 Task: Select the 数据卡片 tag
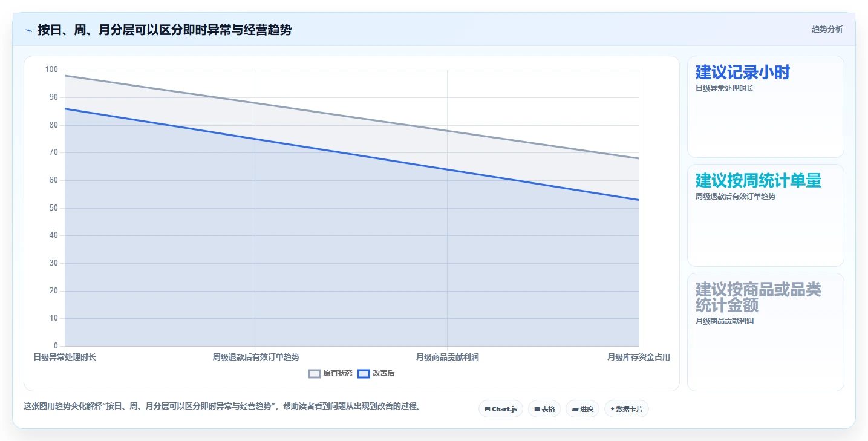[x=626, y=409]
